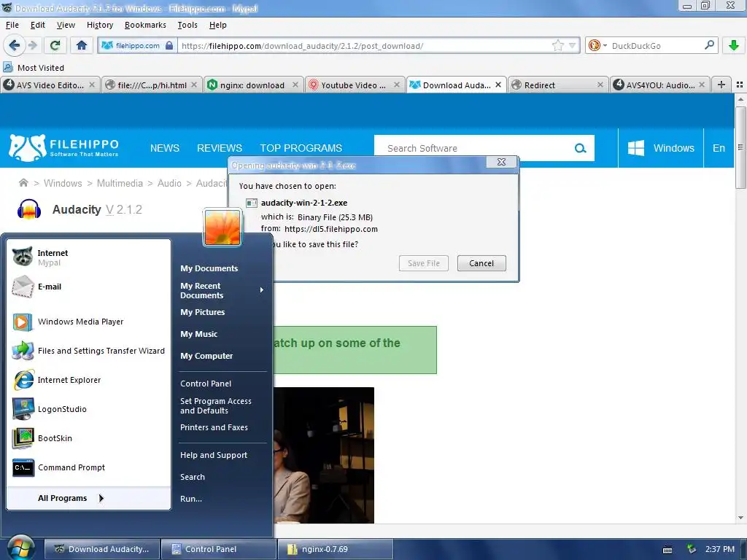Open the Bookmarks menu
The height and width of the screenshot is (560, 747).
pyautogui.click(x=145, y=25)
